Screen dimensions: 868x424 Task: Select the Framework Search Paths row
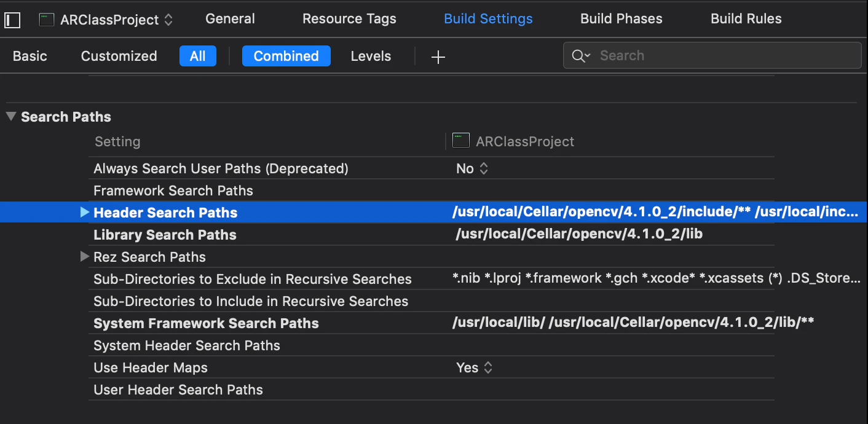tap(432, 190)
